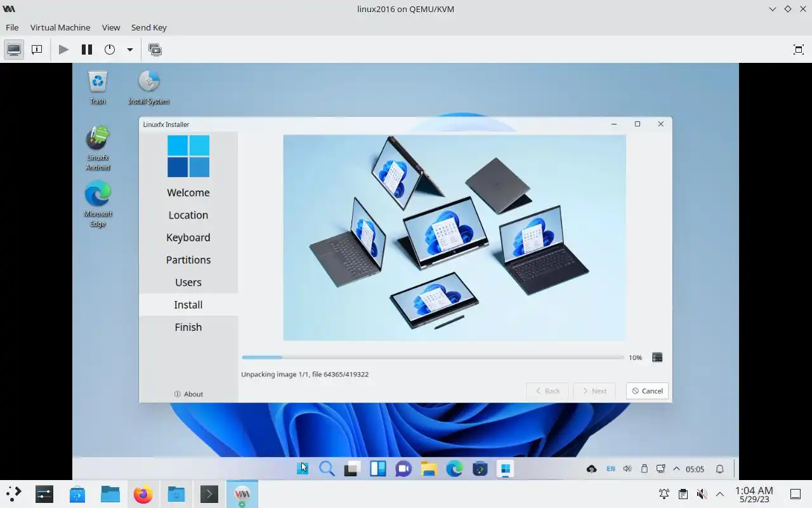Open the host application launcher
This screenshot has height=508, width=812.
tap(13, 494)
